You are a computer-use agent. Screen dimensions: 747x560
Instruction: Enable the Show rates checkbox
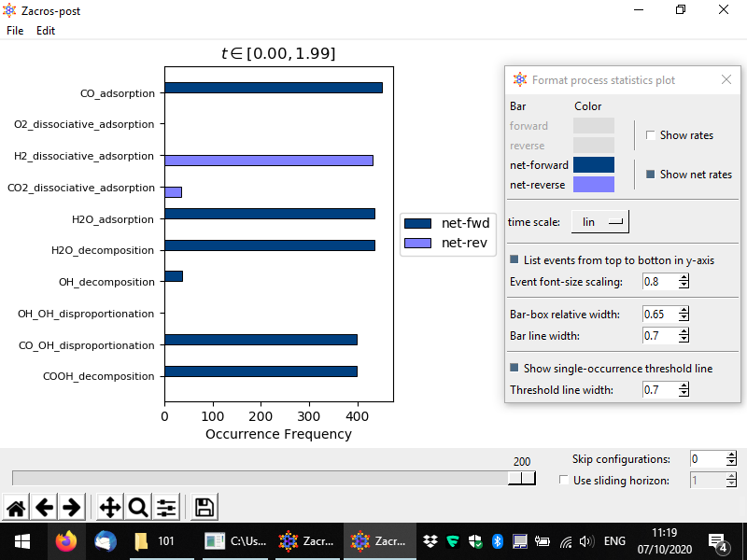651,135
